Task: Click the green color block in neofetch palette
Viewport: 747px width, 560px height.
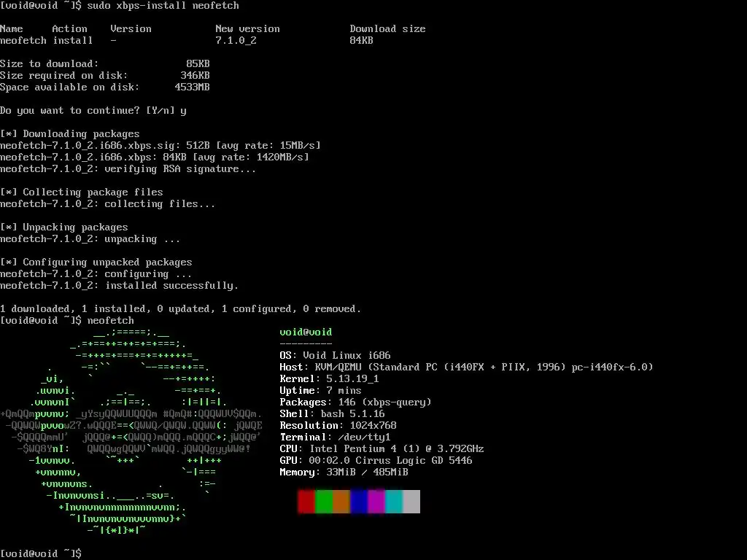Action: [x=324, y=502]
